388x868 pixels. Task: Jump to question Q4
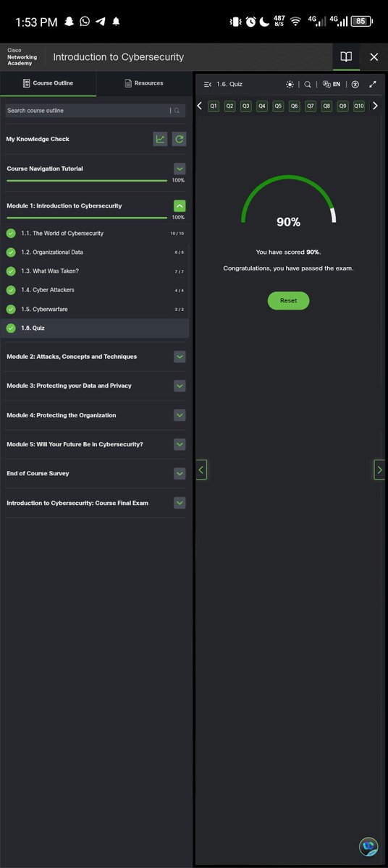click(262, 106)
